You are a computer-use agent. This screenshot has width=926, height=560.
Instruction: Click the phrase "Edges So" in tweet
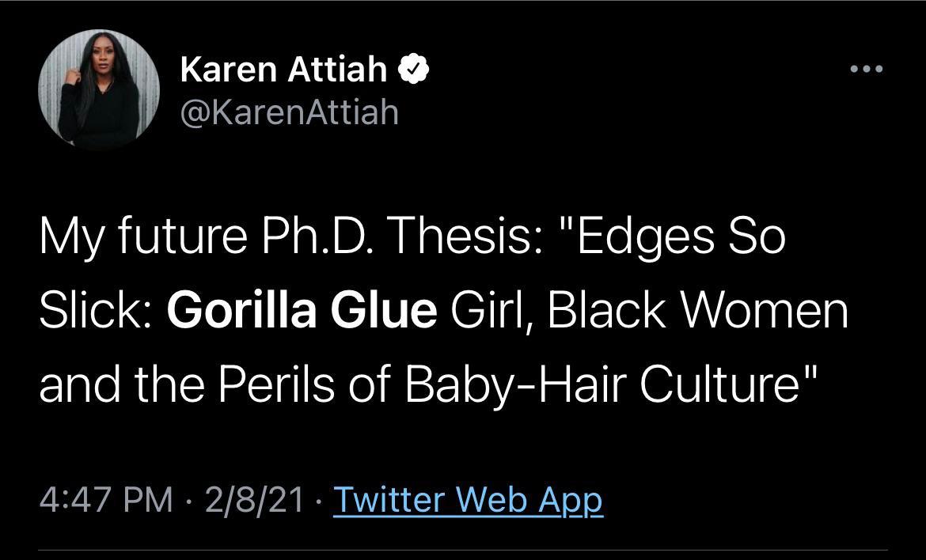coord(683,239)
